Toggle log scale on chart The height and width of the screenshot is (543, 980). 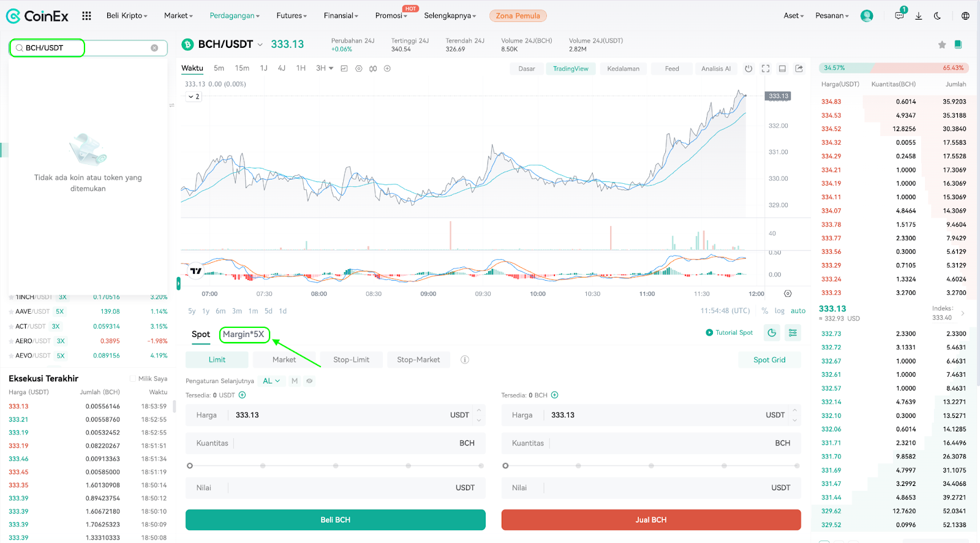[x=779, y=311]
